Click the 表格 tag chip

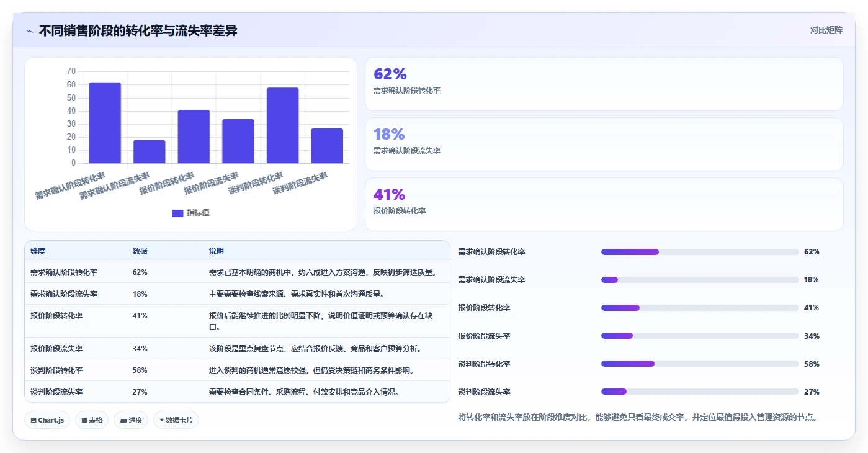(92, 420)
